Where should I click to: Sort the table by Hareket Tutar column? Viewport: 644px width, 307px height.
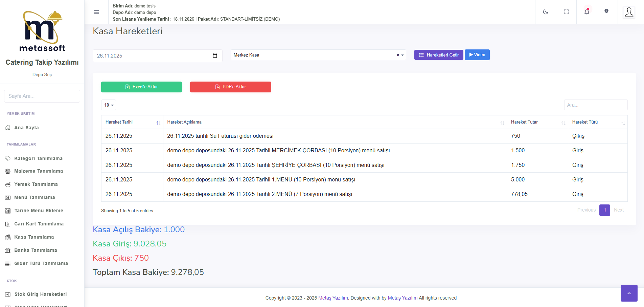pos(537,122)
